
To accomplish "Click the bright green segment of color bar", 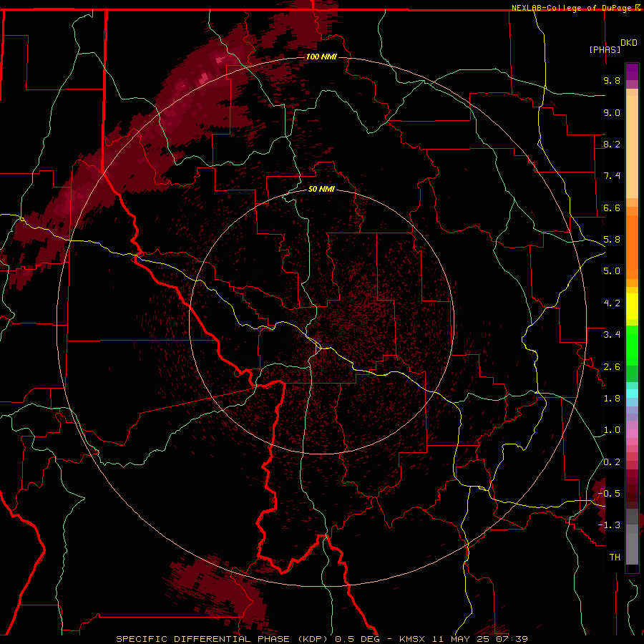I will 632,346.
